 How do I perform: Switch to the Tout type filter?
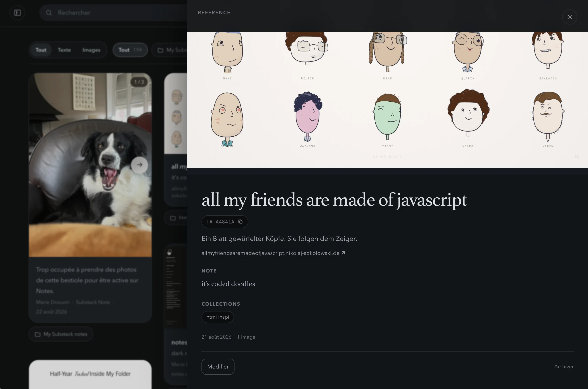(41, 50)
